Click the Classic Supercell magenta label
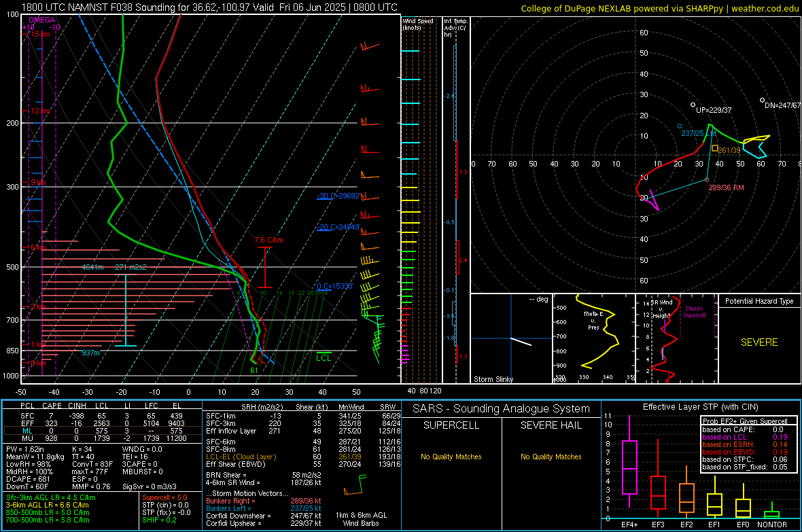The height and width of the screenshot is (532, 802). (x=695, y=312)
